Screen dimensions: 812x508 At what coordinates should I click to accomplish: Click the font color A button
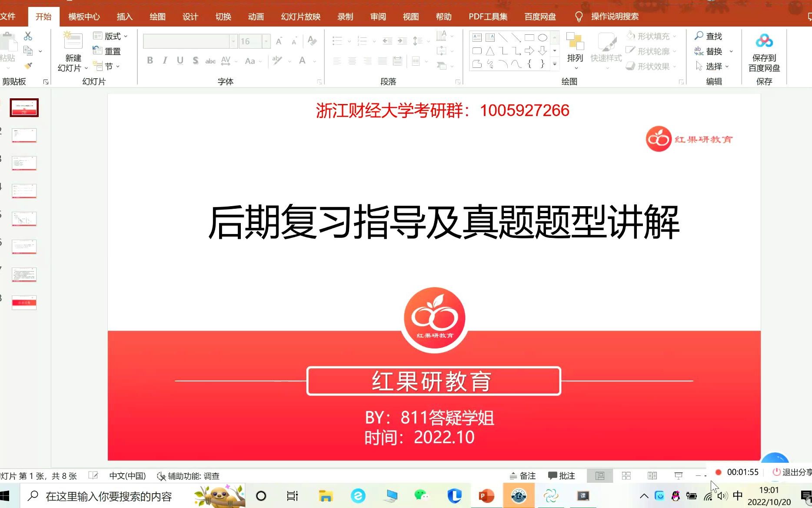[303, 60]
